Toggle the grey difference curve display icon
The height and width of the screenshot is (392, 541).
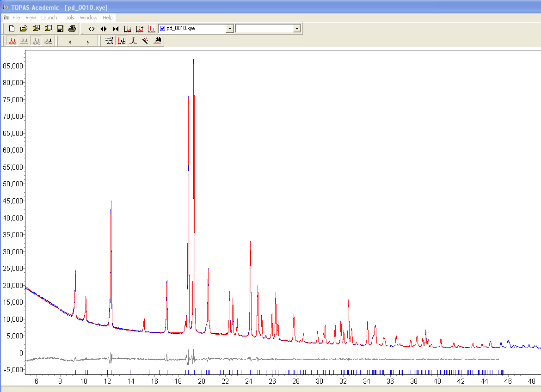click(x=48, y=41)
